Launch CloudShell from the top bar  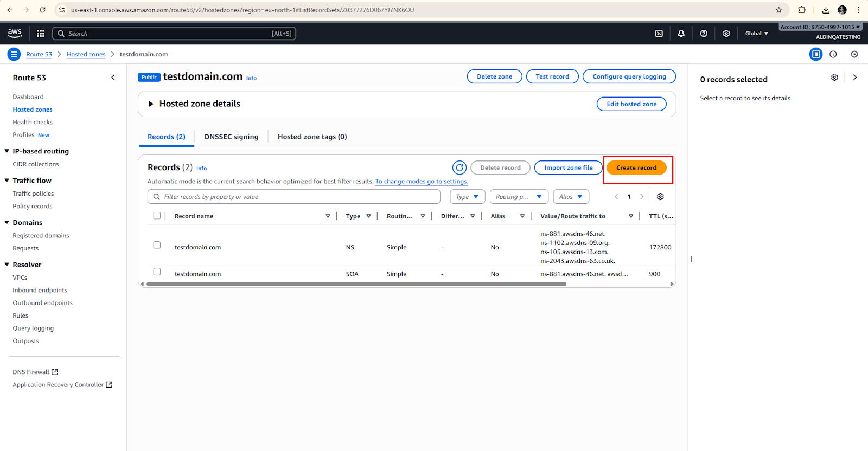659,34
